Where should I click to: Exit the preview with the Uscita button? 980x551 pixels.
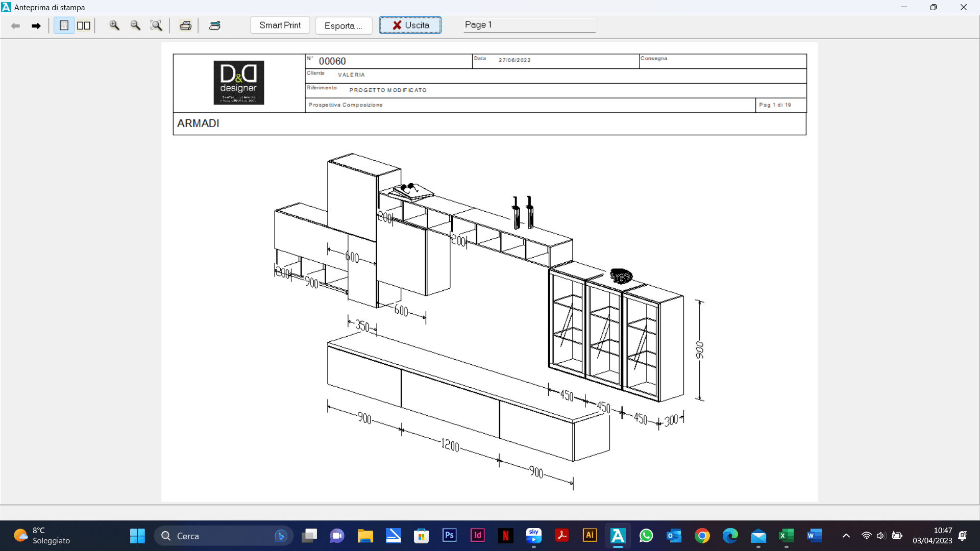[410, 25]
